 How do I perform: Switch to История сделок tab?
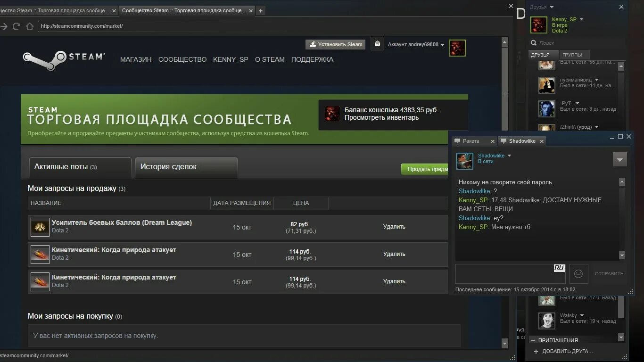(x=186, y=167)
